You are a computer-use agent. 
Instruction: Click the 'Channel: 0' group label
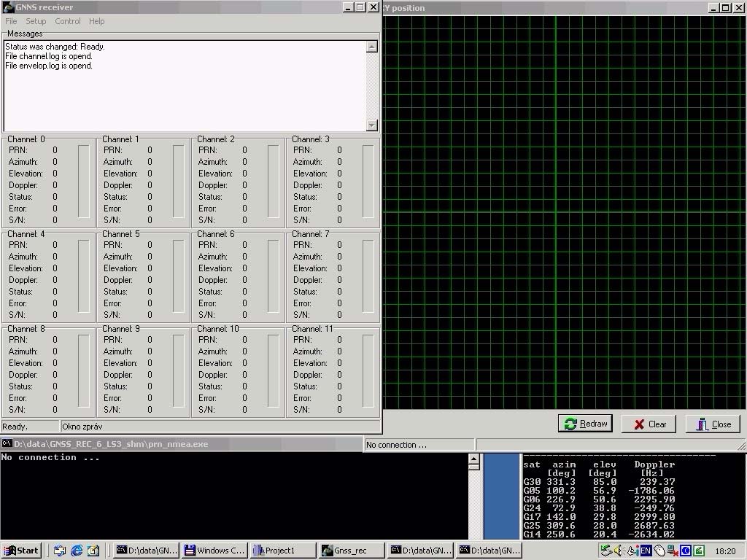pos(26,139)
